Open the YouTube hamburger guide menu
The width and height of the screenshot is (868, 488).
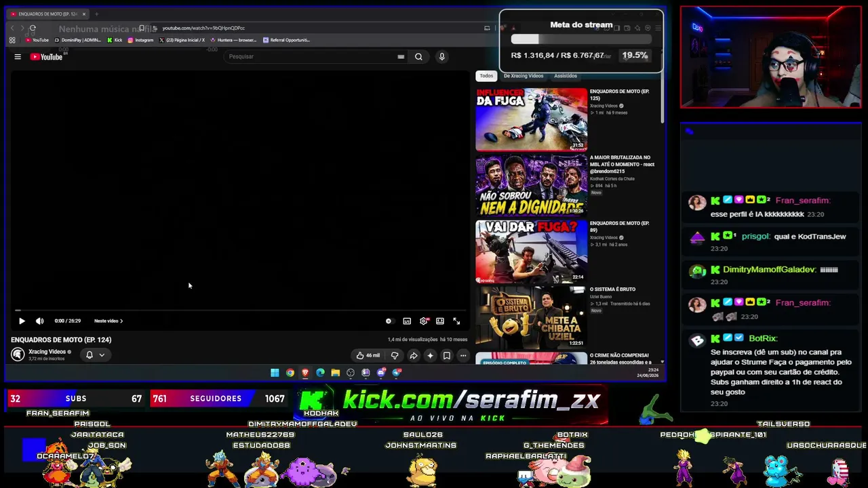click(x=18, y=57)
